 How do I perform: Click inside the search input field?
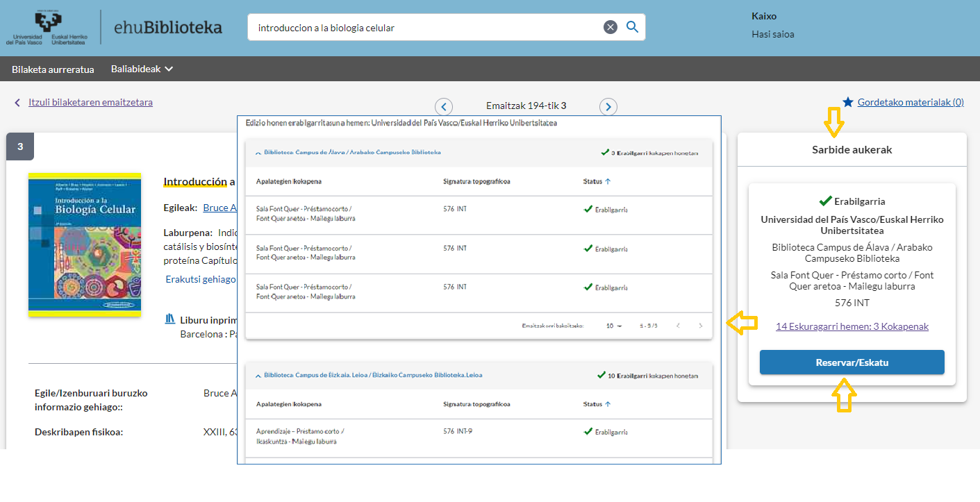click(x=424, y=28)
